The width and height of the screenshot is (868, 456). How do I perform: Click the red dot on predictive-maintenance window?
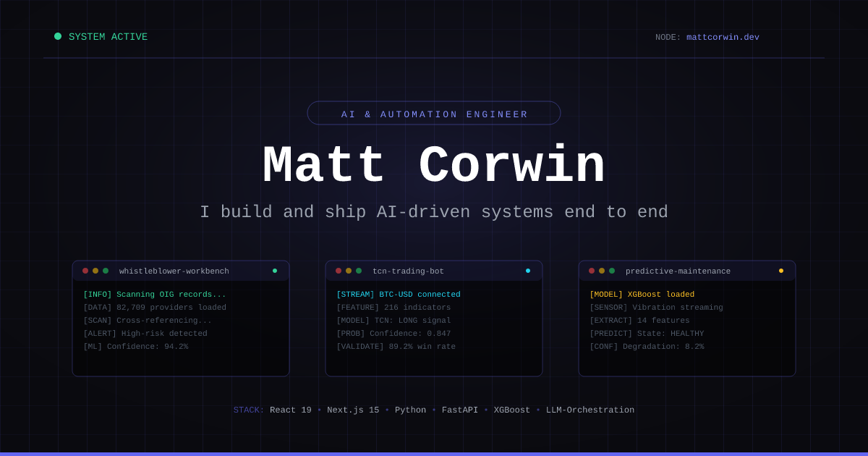(x=592, y=271)
